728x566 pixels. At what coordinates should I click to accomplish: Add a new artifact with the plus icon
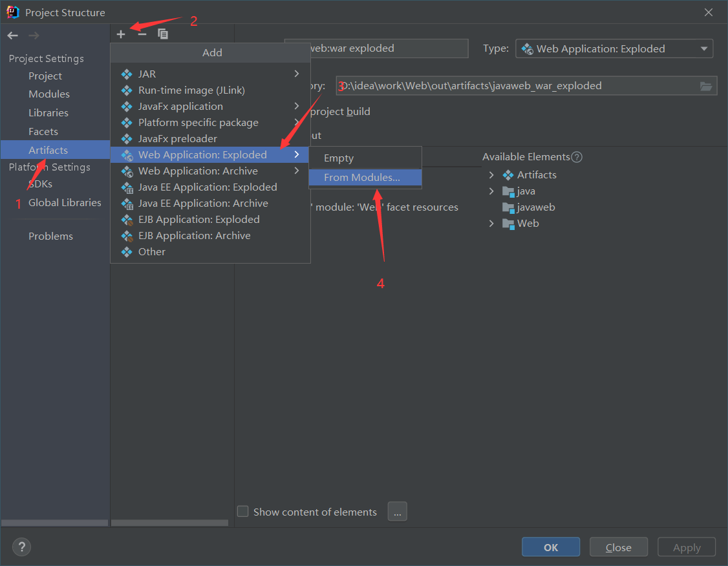pyautogui.click(x=121, y=34)
